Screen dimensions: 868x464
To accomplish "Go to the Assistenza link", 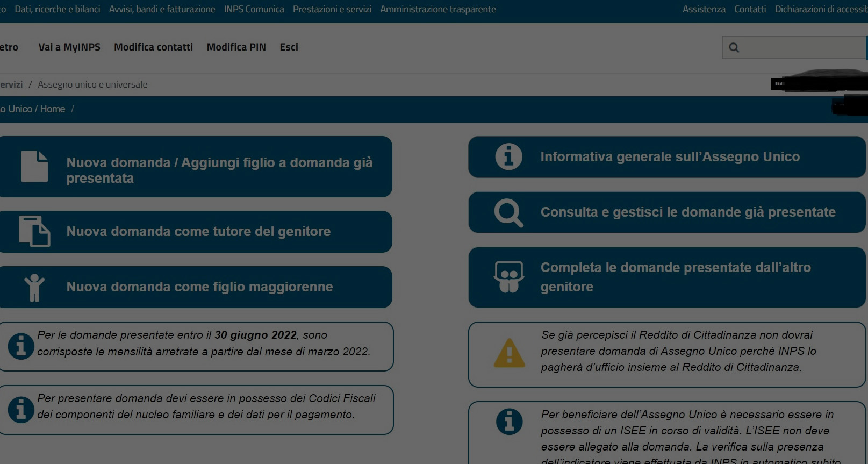I will tap(704, 9).
